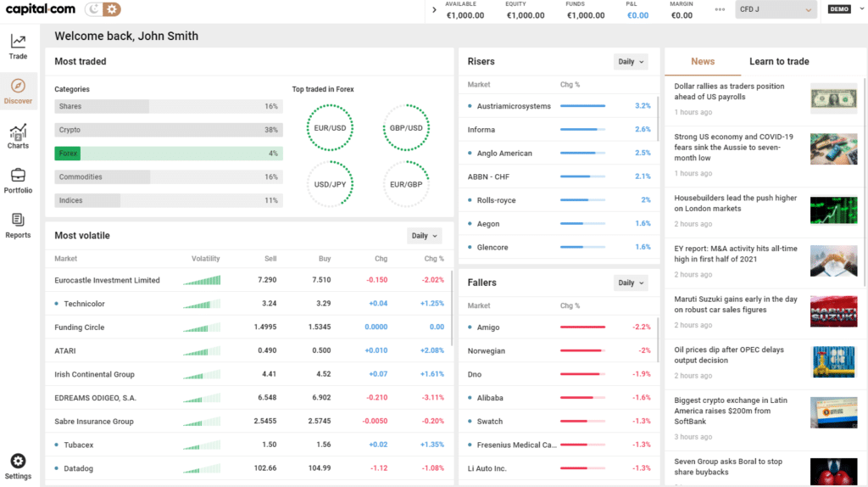Select the light mode sun toggle
Screen dimensions: 868x487
111,10
